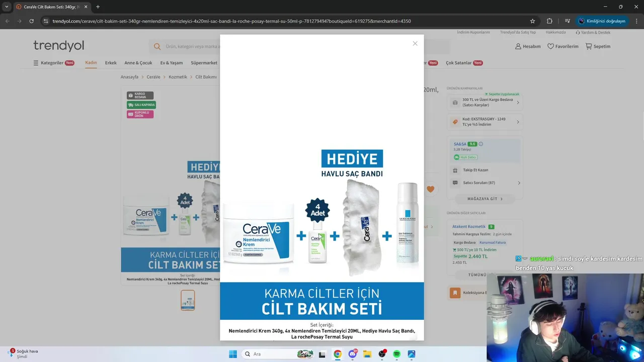Click İndirim Kuponlarım link
The height and width of the screenshot is (362, 644).
click(473, 32)
